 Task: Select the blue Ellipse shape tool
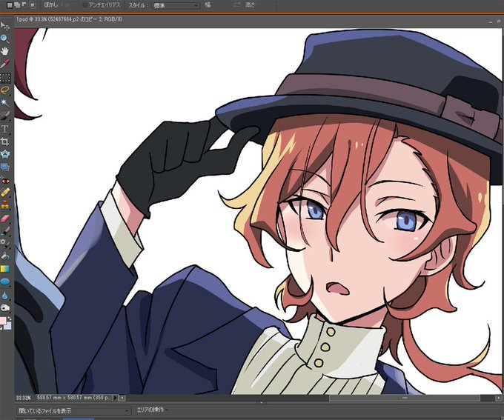point(5,281)
